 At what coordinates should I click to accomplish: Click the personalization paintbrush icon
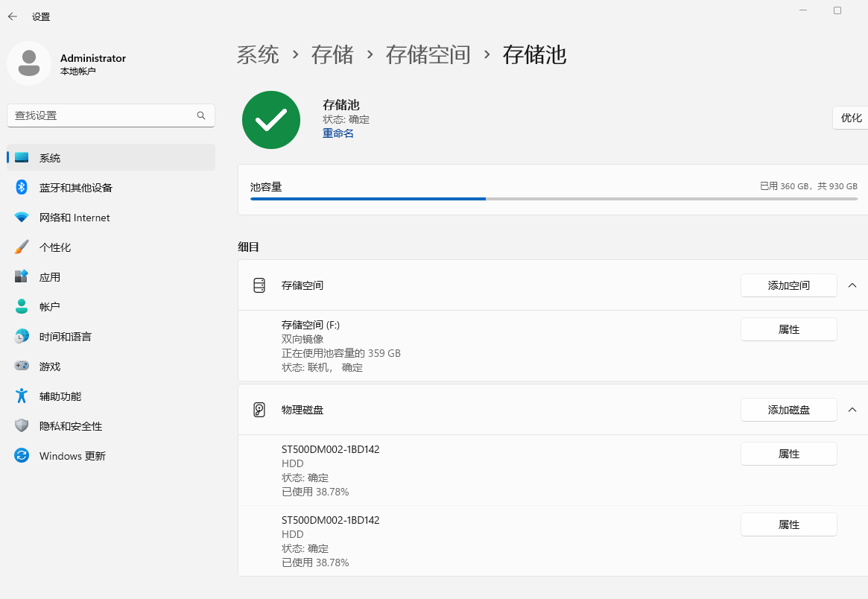coord(22,247)
